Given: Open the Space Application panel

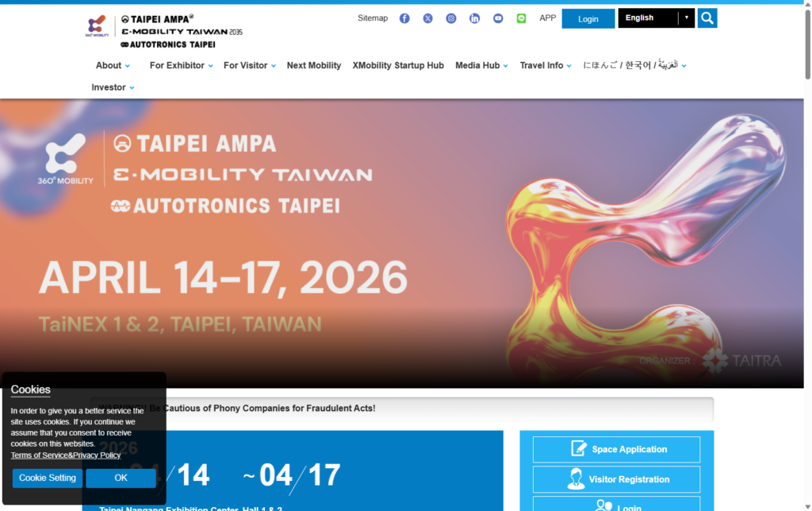Looking at the screenshot, I should pos(616,449).
